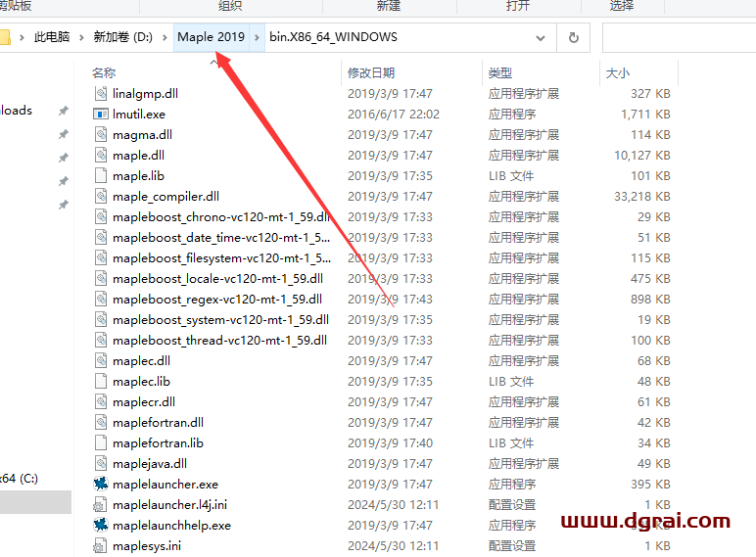
Task: Click the maplelauncher.exe maple leaf icon
Action: point(101,484)
